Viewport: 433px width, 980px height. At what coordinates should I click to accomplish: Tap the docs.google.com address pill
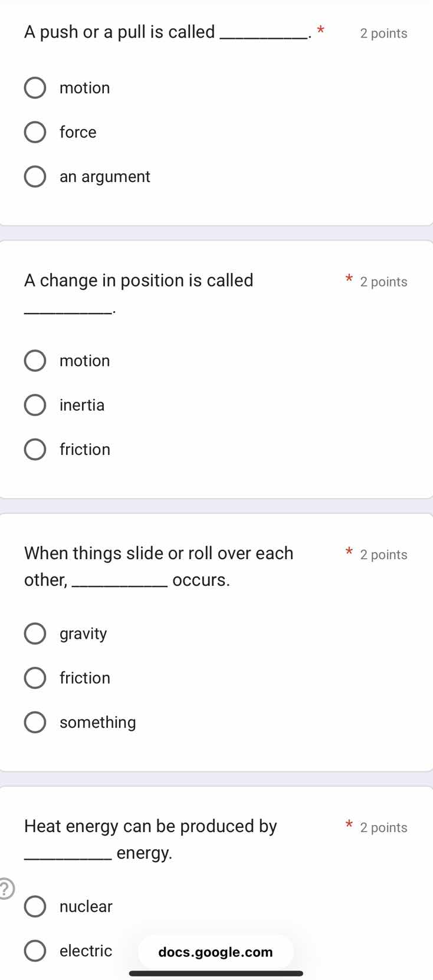point(215,951)
